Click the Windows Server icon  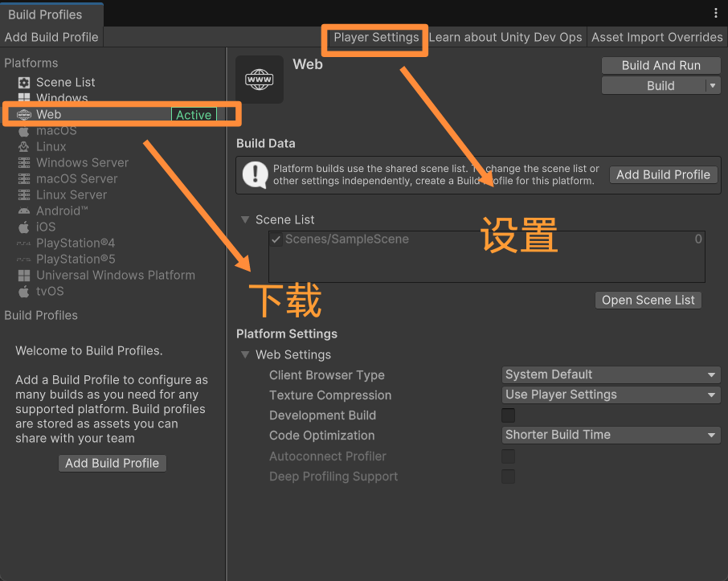pos(23,163)
